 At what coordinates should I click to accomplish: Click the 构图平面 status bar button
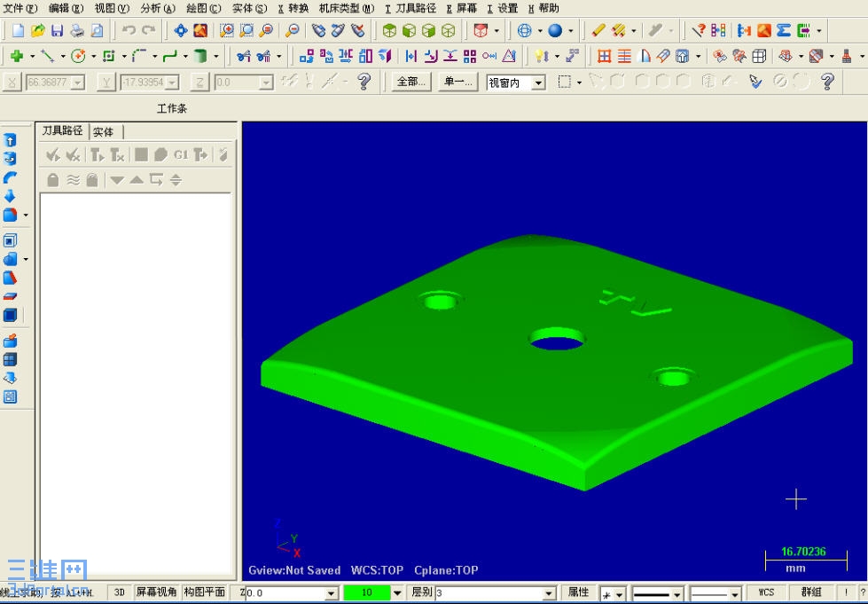tap(204, 592)
